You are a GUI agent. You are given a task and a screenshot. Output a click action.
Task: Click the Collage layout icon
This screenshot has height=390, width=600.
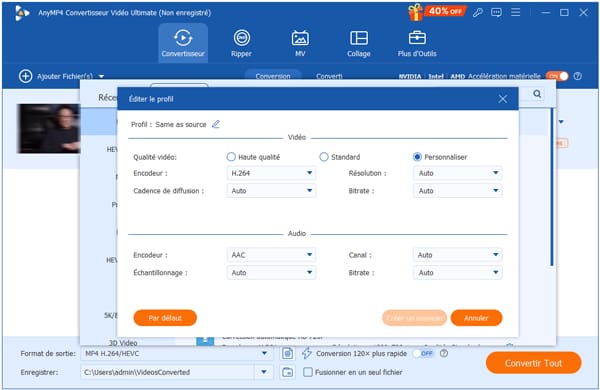[359, 38]
